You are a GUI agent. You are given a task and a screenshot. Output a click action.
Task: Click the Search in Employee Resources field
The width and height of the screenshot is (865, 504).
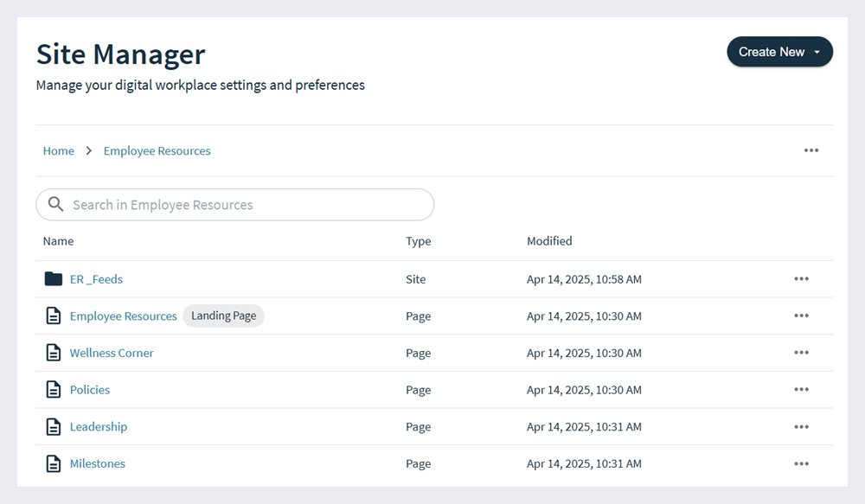pos(235,205)
